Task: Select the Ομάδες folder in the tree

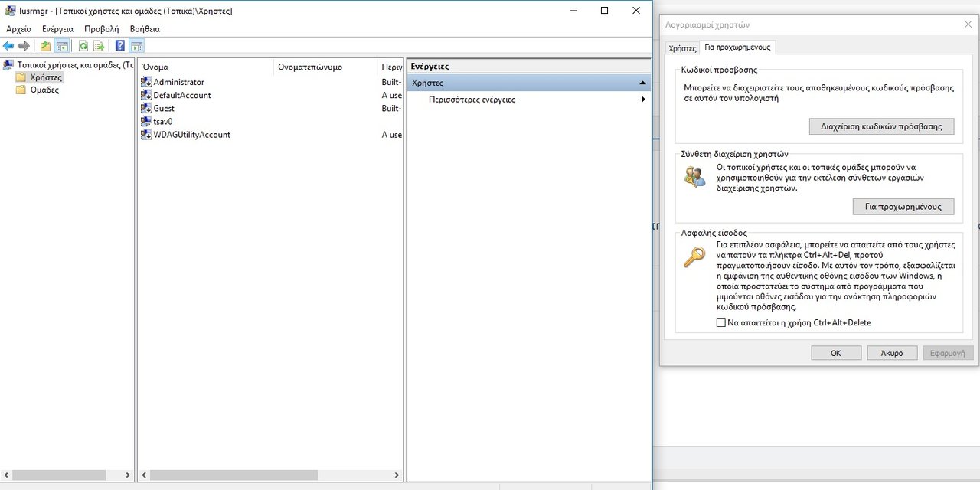Action: [x=44, y=90]
